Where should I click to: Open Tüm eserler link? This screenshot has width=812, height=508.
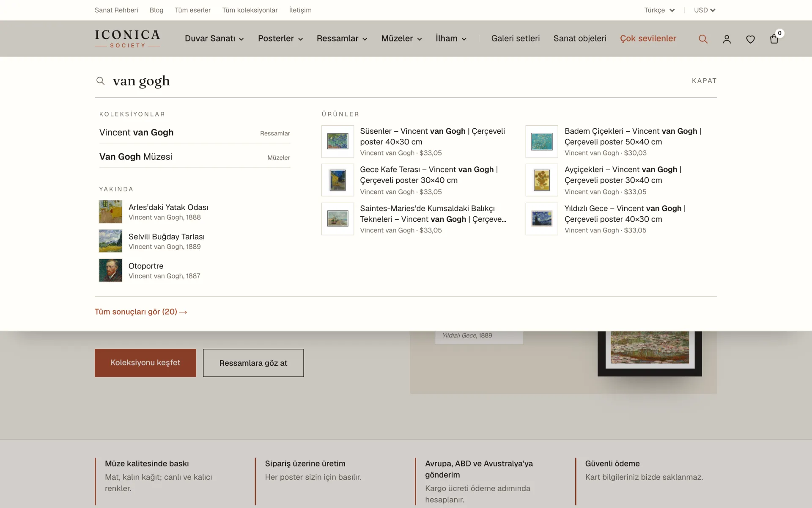193,10
